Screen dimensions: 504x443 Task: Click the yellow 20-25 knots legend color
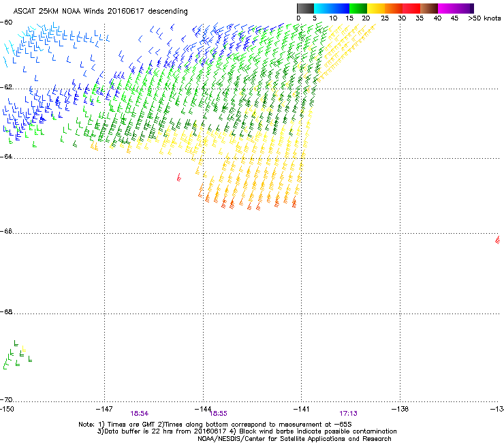(x=376, y=8)
